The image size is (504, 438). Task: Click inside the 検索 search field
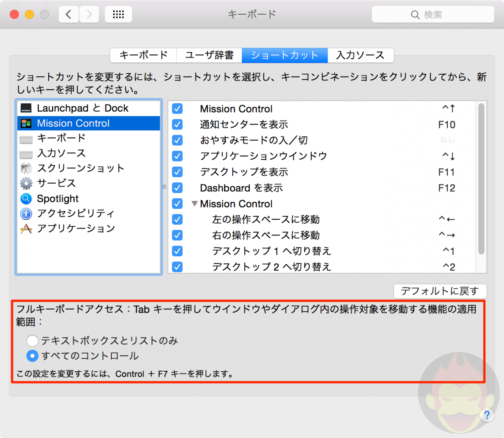[x=433, y=14]
